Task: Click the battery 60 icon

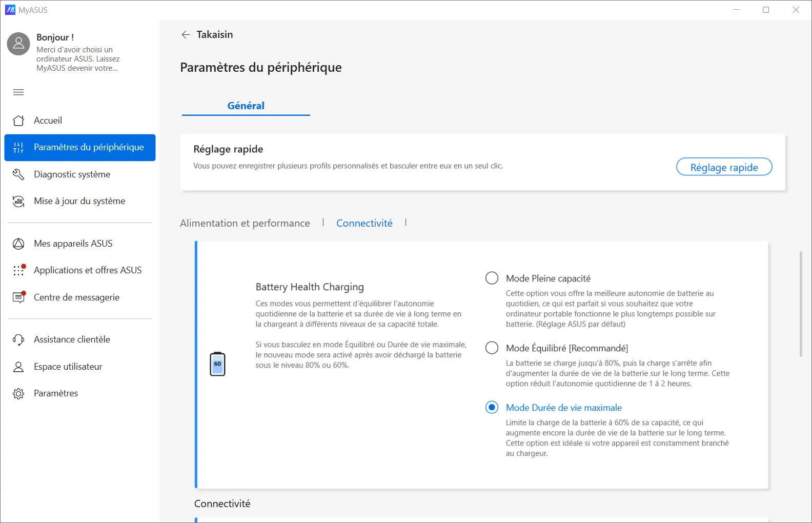Action: tap(217, 364)
